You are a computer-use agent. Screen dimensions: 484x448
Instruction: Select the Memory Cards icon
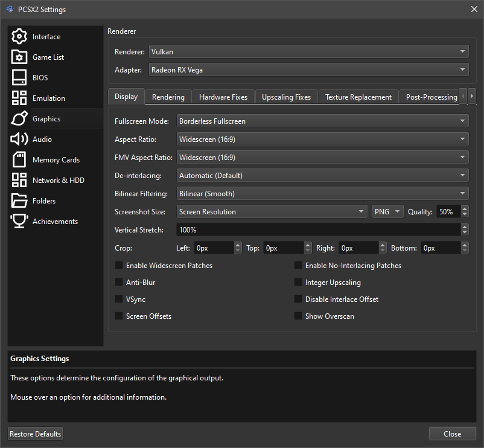[x=19, y=159]
